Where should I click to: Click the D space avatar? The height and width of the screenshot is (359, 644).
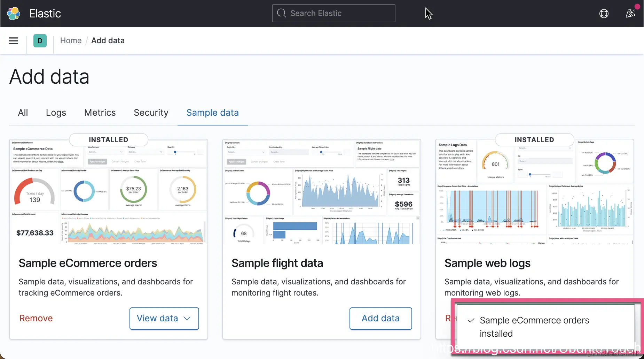(x=40, y=41)
